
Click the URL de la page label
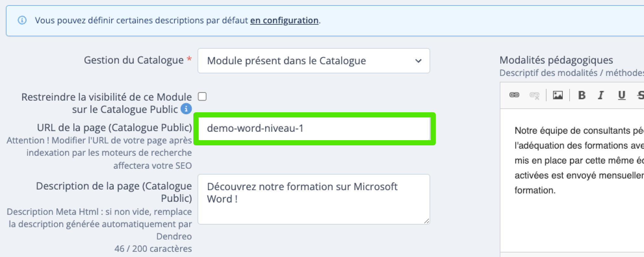point(114,128)
